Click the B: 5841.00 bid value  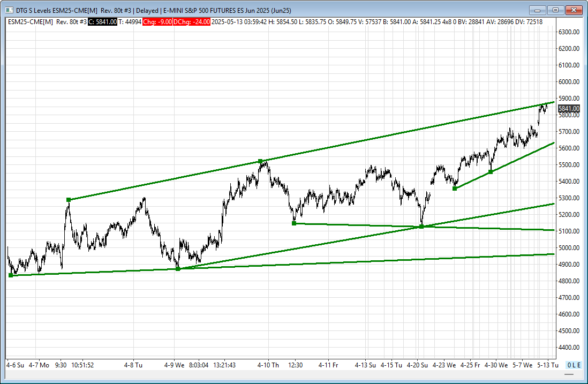397,22
